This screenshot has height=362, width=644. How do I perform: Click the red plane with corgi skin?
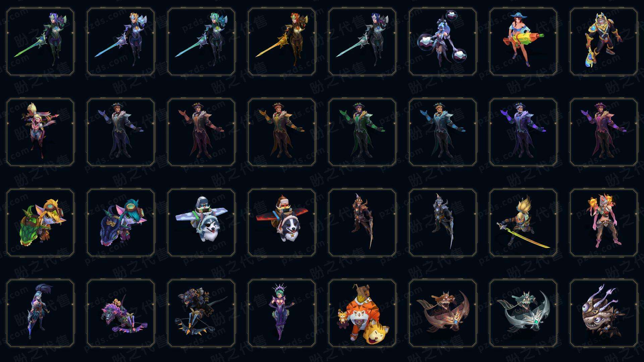pyautogui.click(x=282, y=223)
